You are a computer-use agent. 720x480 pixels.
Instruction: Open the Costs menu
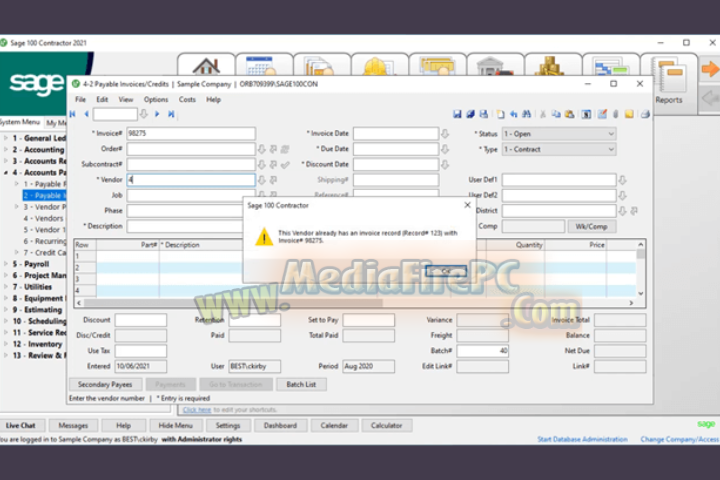187,99
